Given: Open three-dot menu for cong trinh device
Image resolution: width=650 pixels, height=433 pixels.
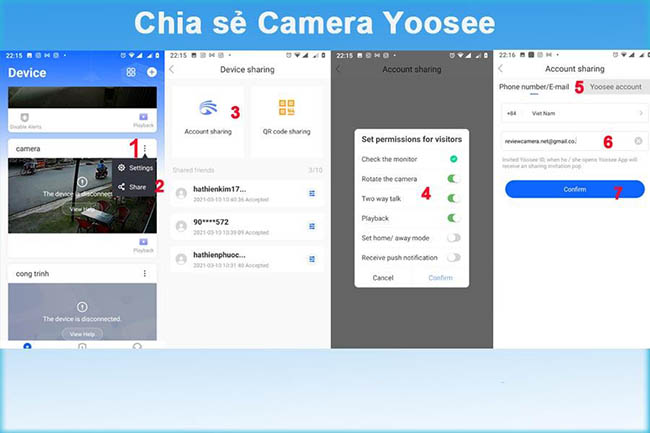Looking at the screenshot, I should click(145, 273).
